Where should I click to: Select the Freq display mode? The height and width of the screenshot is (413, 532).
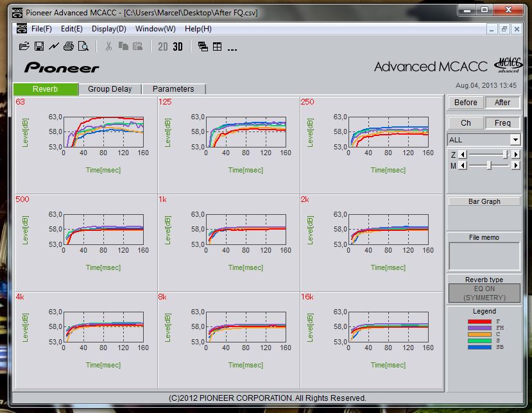click(x=502, y=123)
